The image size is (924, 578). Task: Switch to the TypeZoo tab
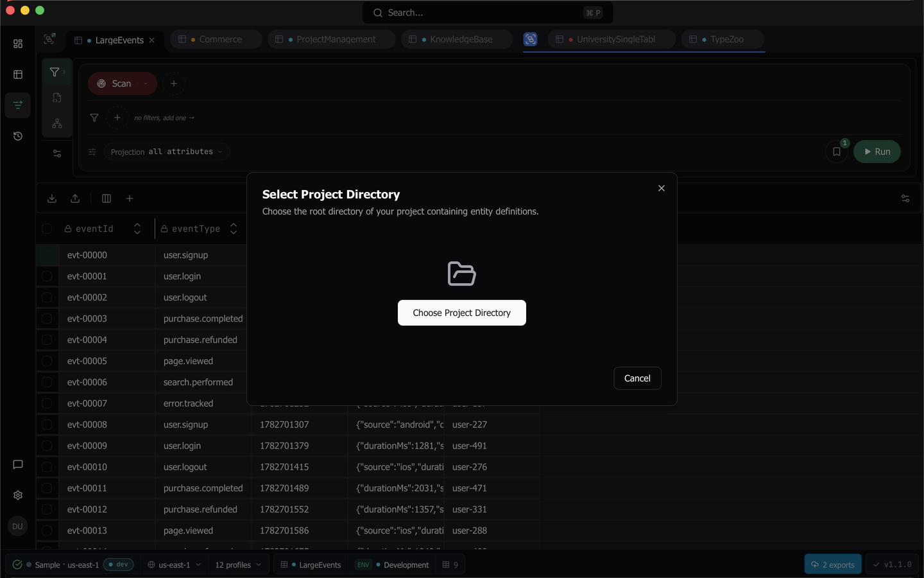coord(723,39)
